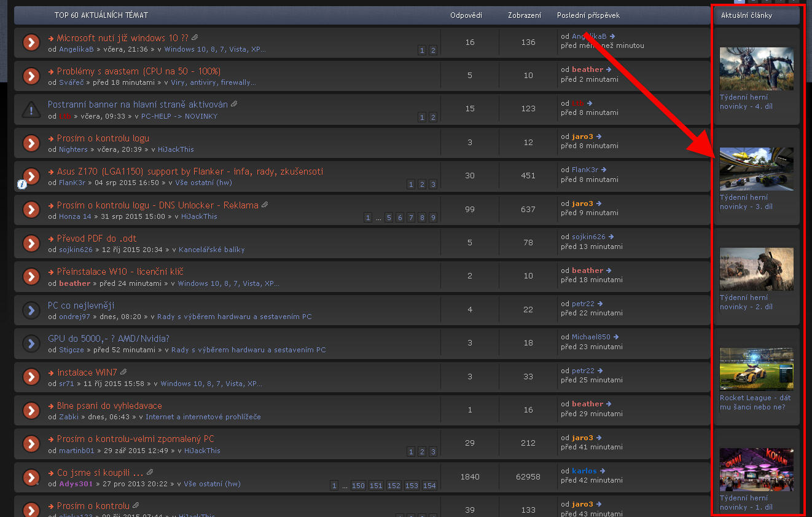Screen dimensions: 812x517
Task: Click topic status icon for Microsoft windows 10 thread
Action: 31,42
